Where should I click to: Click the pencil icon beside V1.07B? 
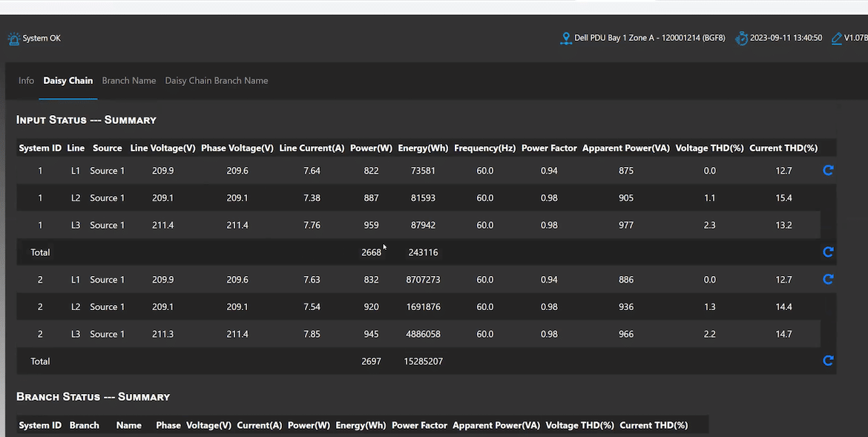(x=836, y=39)
